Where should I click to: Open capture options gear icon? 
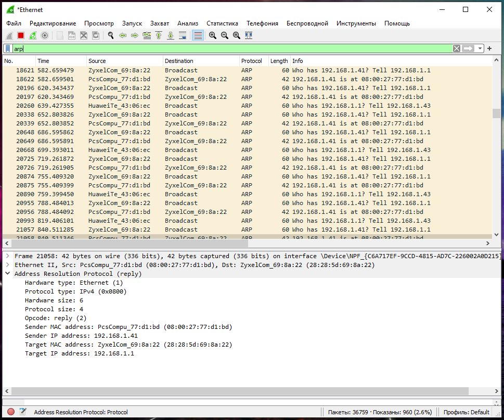[x=45, y=35]
